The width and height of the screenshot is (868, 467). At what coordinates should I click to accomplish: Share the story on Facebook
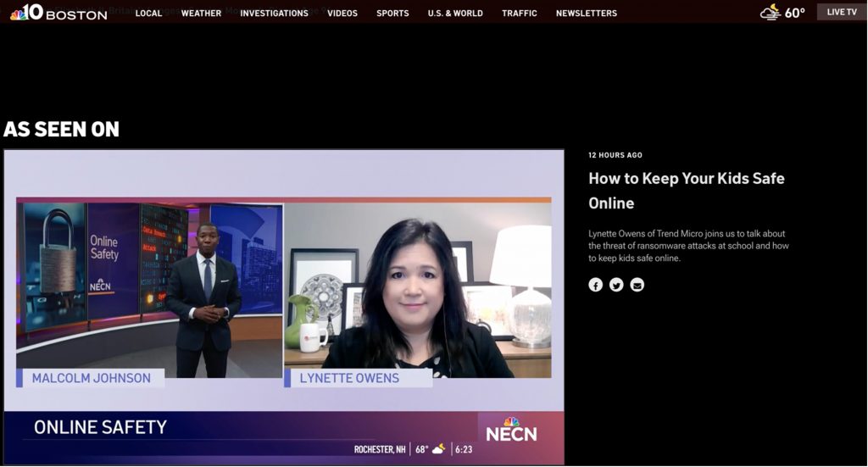[x=596, y=285]
